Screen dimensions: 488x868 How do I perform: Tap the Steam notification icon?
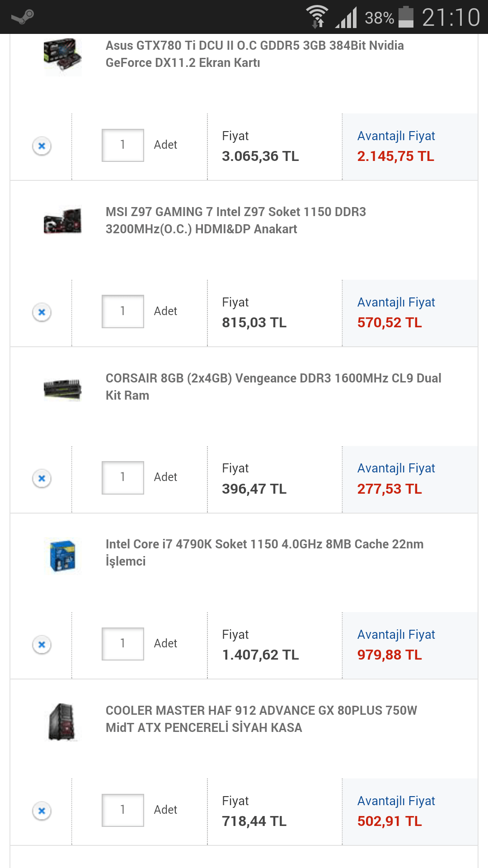23,17
